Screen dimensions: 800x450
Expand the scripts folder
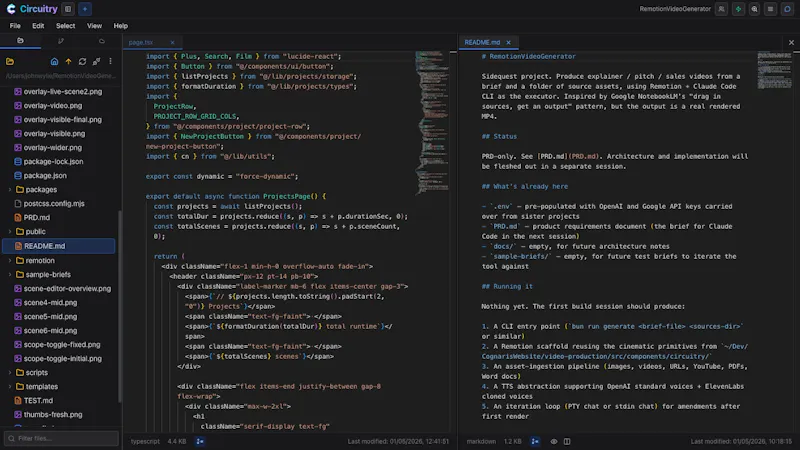[10, 372]
